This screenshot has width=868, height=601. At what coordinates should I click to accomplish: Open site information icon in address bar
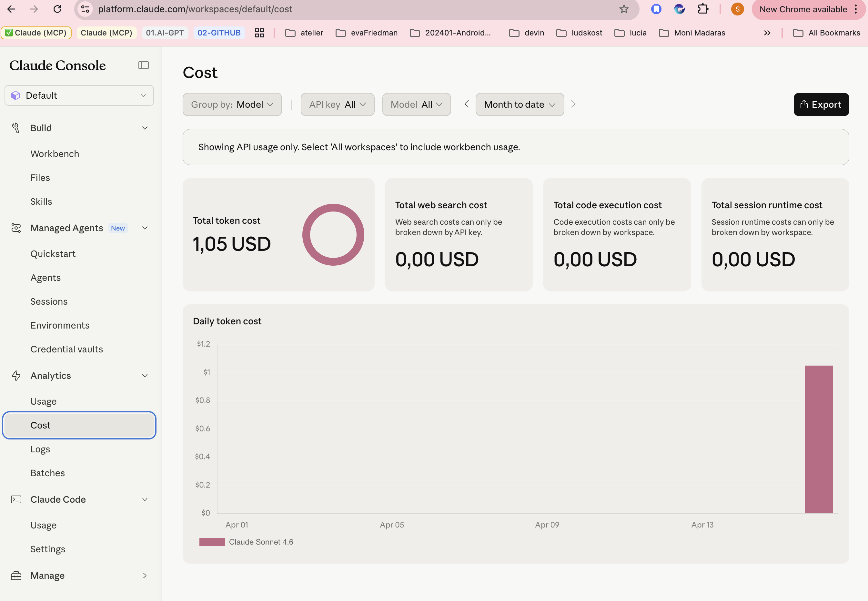[x=86, y=9]
